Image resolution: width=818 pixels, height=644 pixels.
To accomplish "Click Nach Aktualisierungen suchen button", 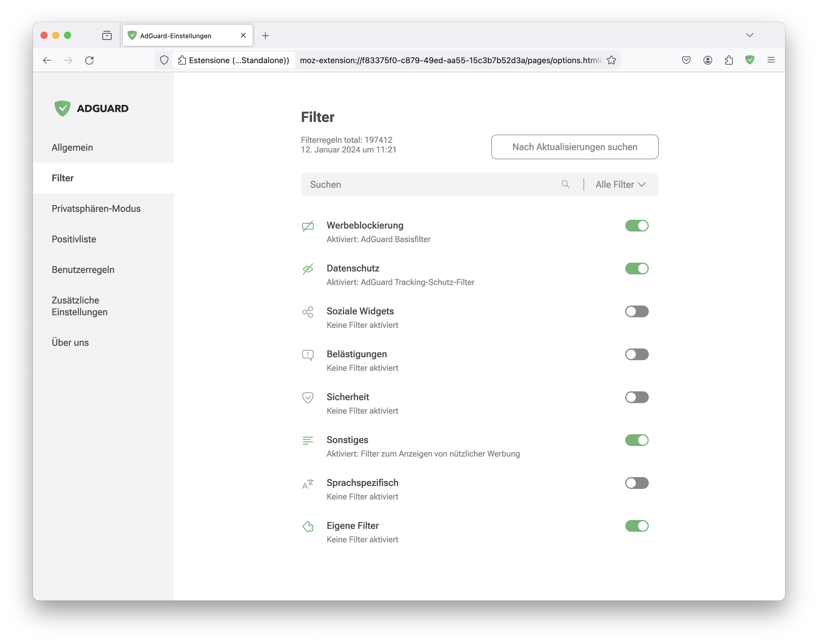I will (x=574, y=147).
